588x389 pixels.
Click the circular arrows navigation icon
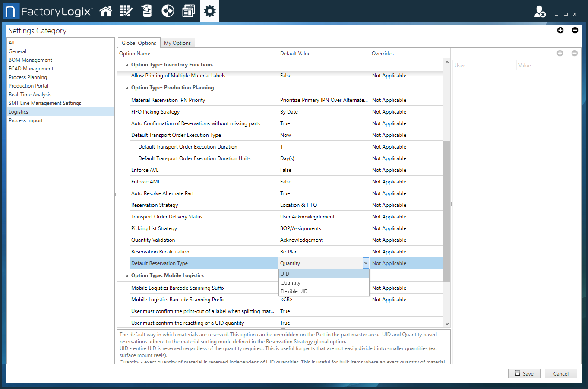[x=168, y=11]
